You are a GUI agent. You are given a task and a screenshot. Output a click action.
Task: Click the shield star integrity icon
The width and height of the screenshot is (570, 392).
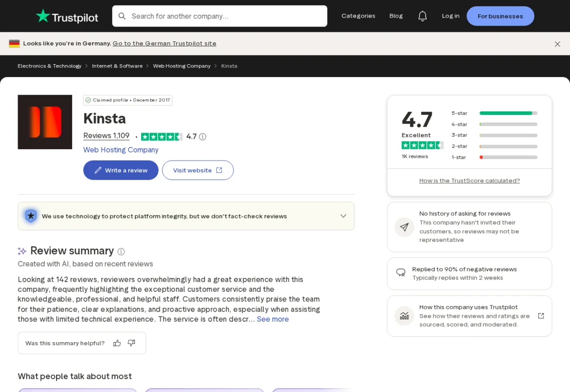click(x=31, y=216)
